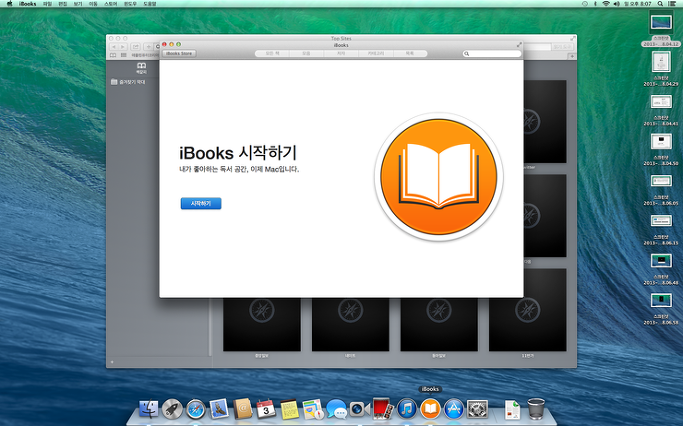Click the Safari bookmarks icon in sidebar

point(141,66)
